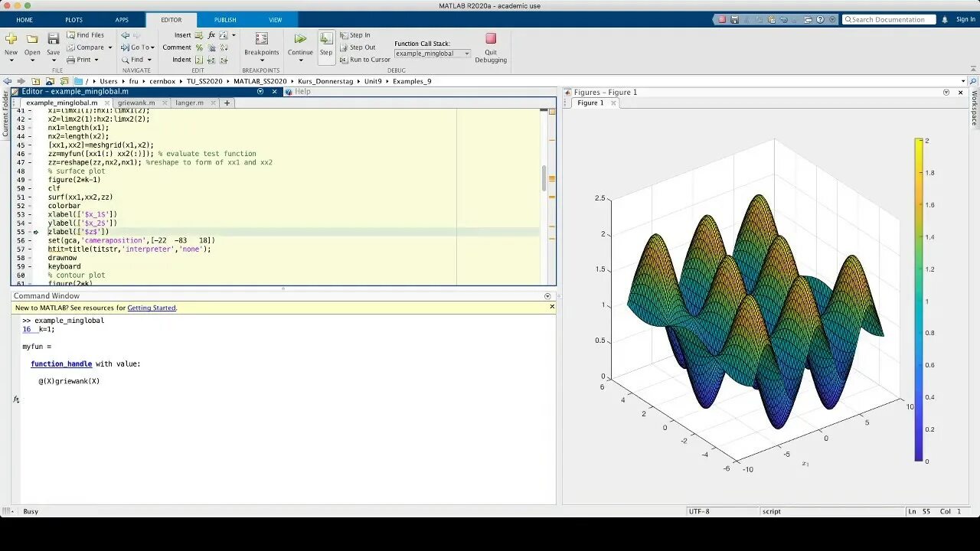
Task: Click the Save floppy disk icon
Action: (53, 38)
